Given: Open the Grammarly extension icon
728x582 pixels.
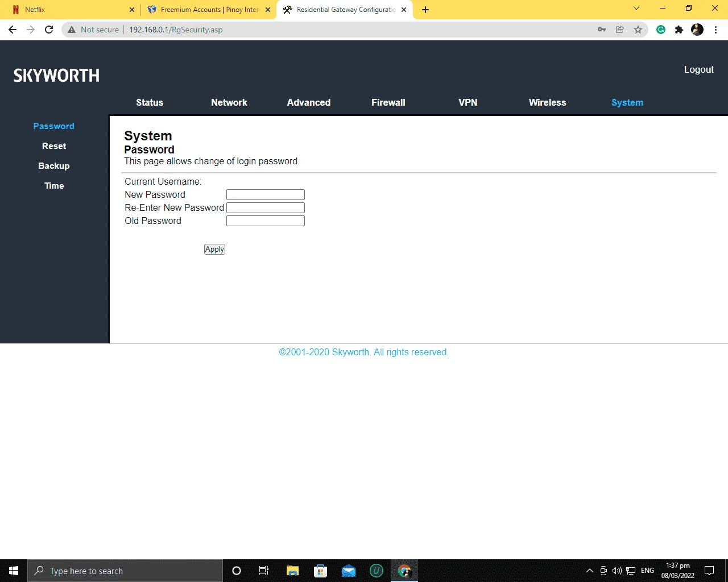Looking at the screenshot, I should [661, 30].
